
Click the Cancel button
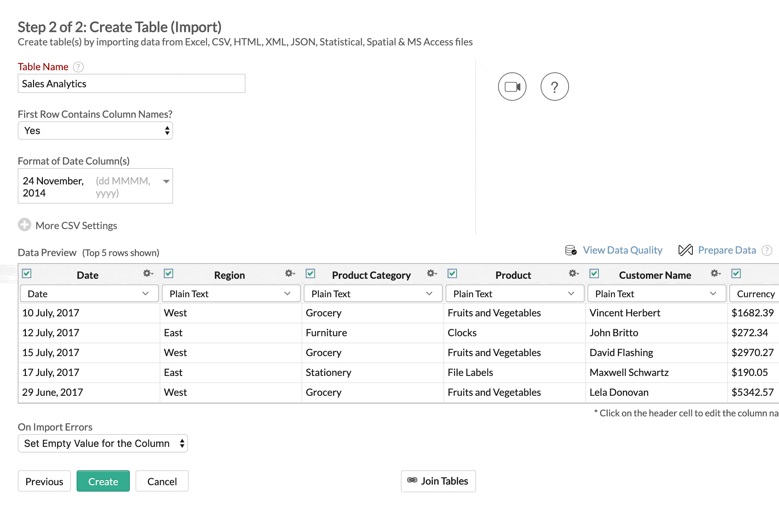tap(162, 481)
